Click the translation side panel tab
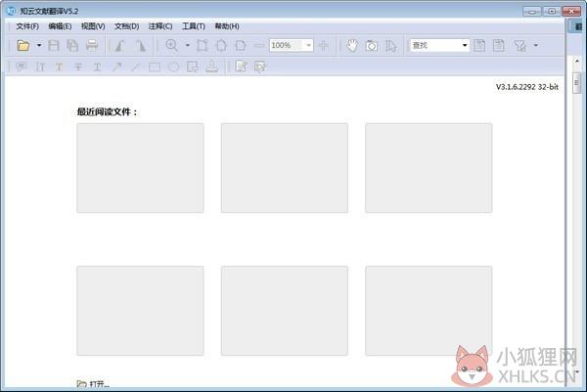The image size is (587, 392). tap(576, 26)
